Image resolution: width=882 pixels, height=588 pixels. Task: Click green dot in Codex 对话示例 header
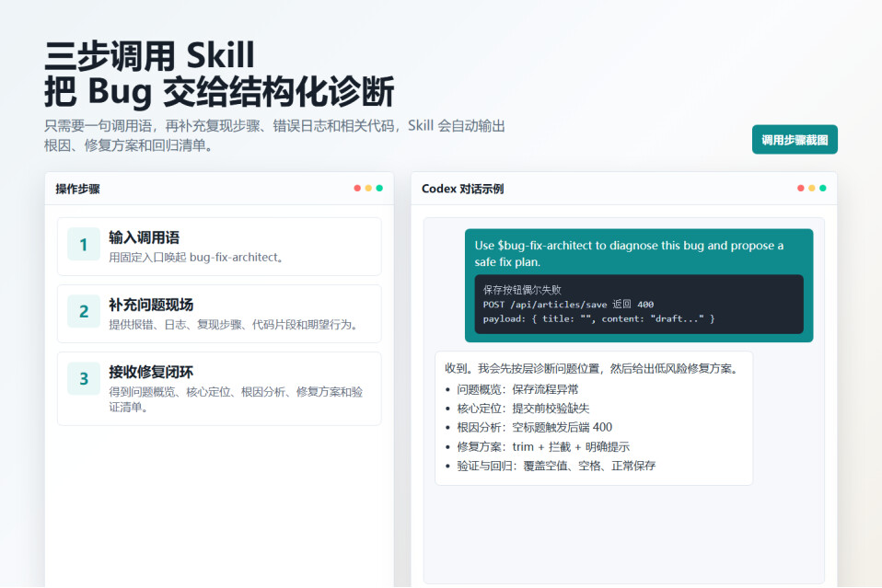click(x=823, y=188)
